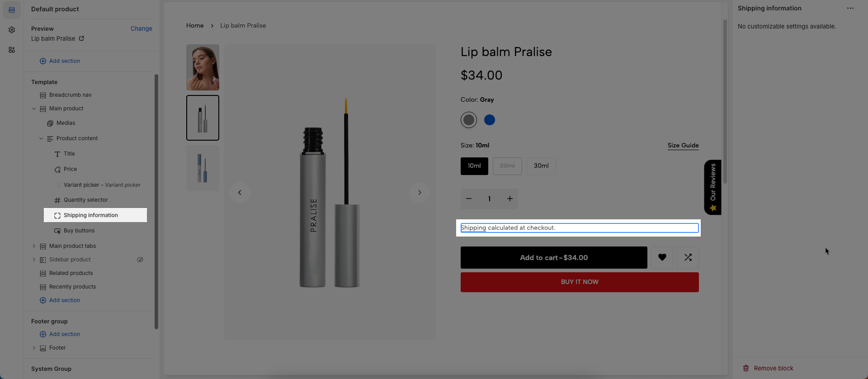Open the Size Guide link
This screenshot has height=379, width=868.
click(683, 145)
